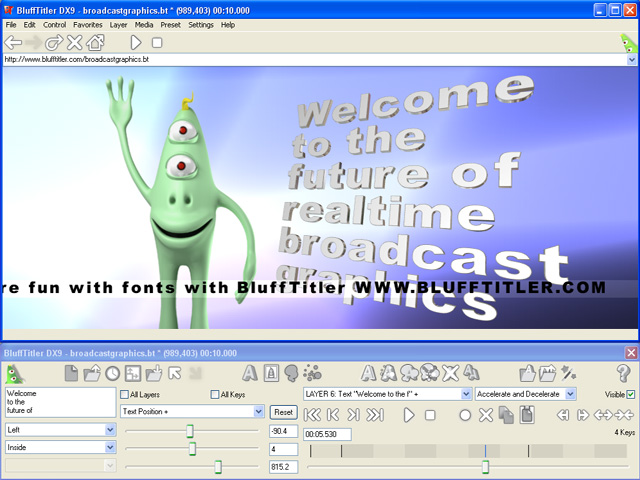The width and height of the screenshot is (640, 480).
Task: Add a particle layer with the dots icon
Action: (312, 373)
